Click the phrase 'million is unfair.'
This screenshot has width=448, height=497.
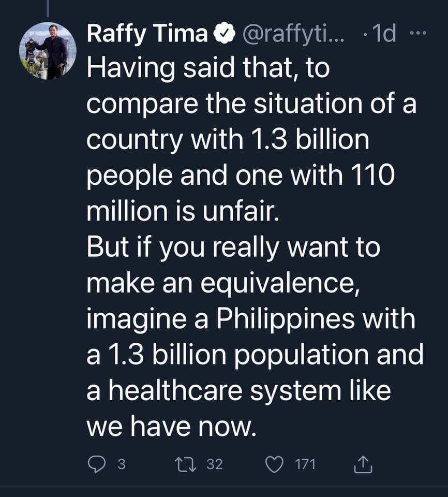point(183,211)
